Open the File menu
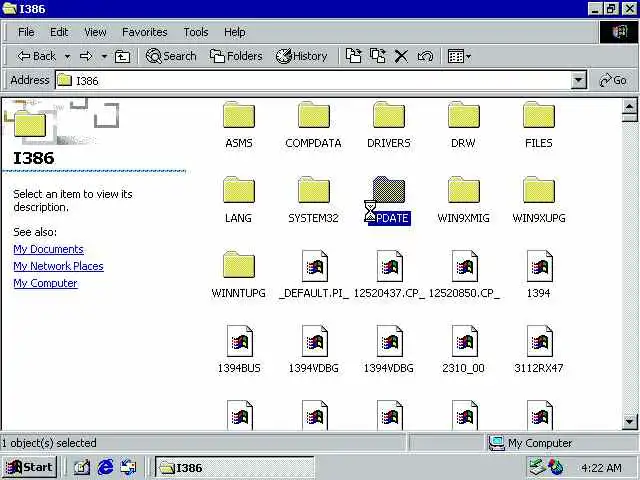 pos(26,32)
